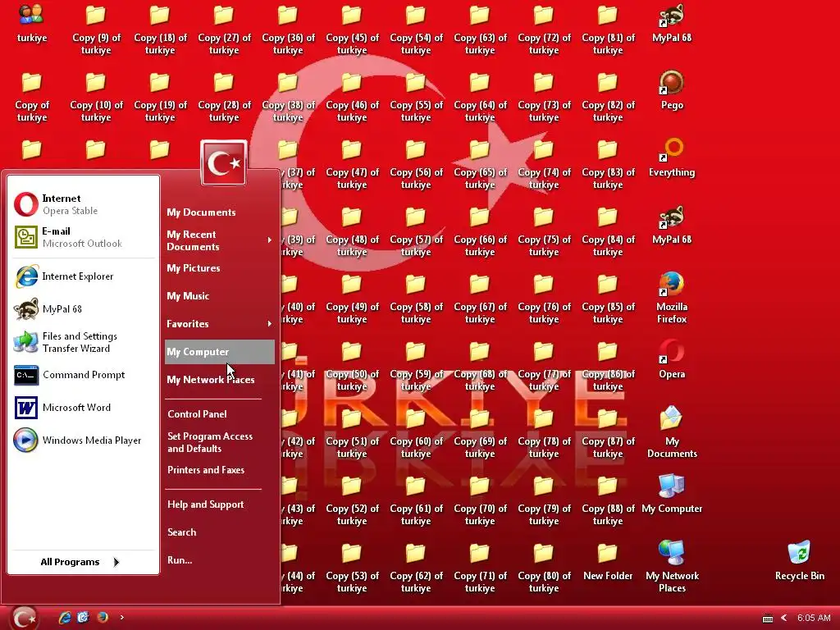Screen dimensions: 840x630
Task: Select Copy (63) of turkiye folder
Action: tap(479, 30)
